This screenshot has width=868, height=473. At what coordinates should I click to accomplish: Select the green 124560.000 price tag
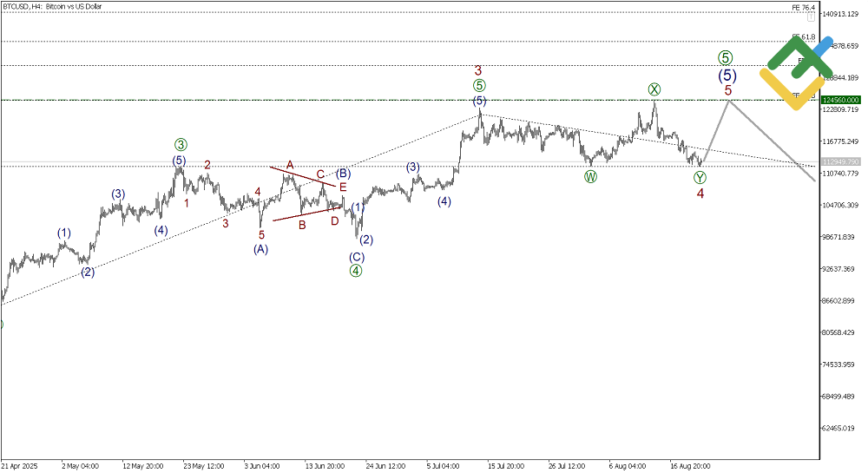point(840,100)
